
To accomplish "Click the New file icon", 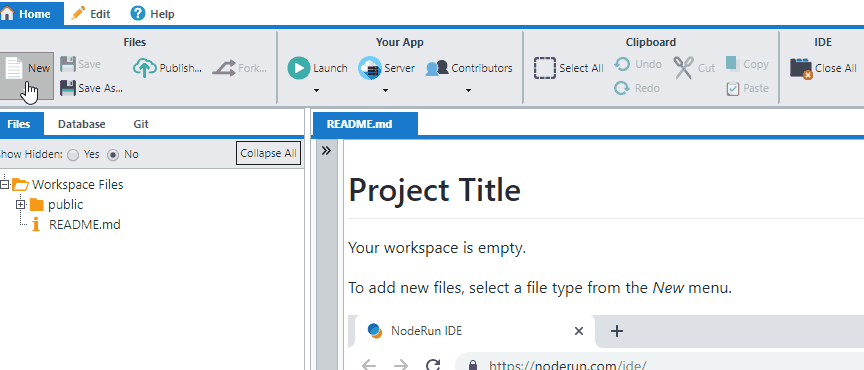I will click(x=13, y=68).
